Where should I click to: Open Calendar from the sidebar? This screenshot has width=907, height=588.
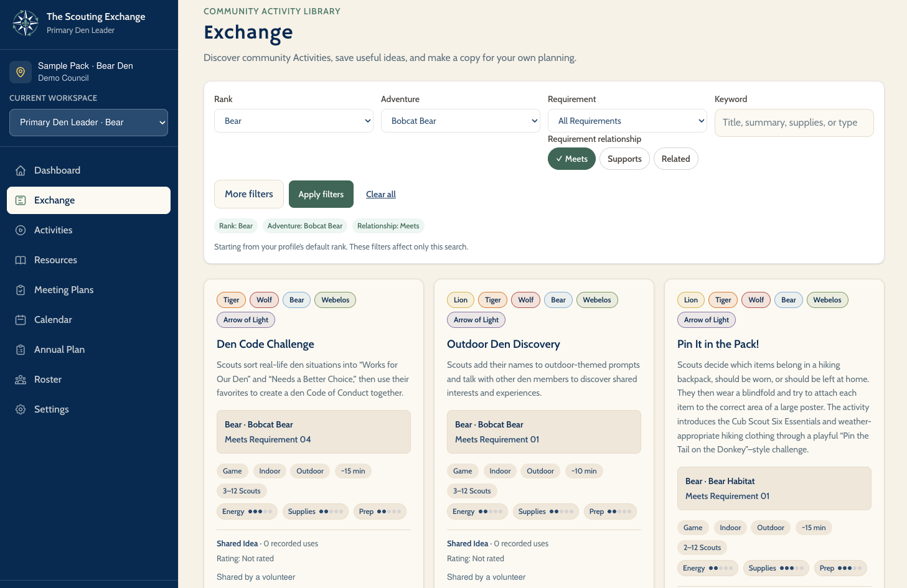pos(88,320)
